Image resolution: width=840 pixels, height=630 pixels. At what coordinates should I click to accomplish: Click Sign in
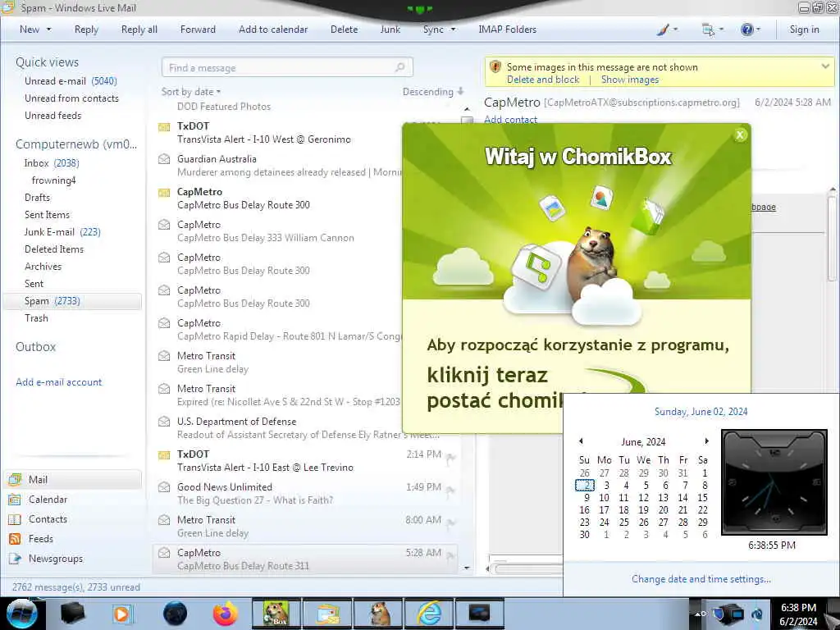click(x=804, y=30)
